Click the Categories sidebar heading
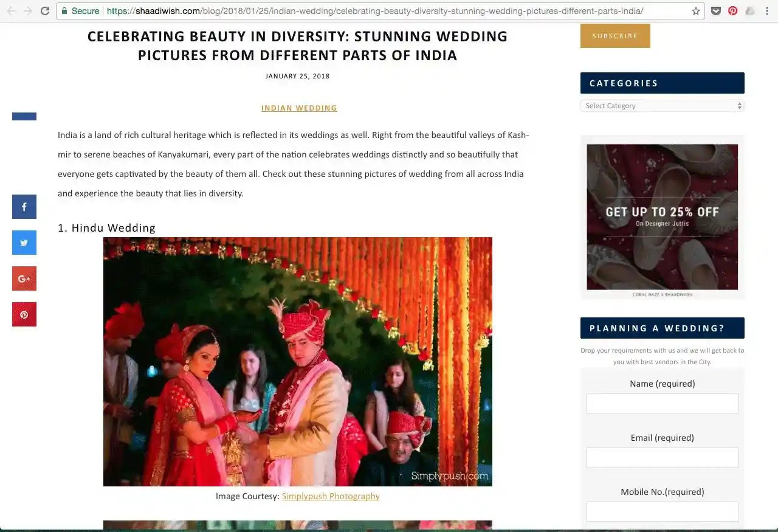778x532 pixels. click(663, 83)
